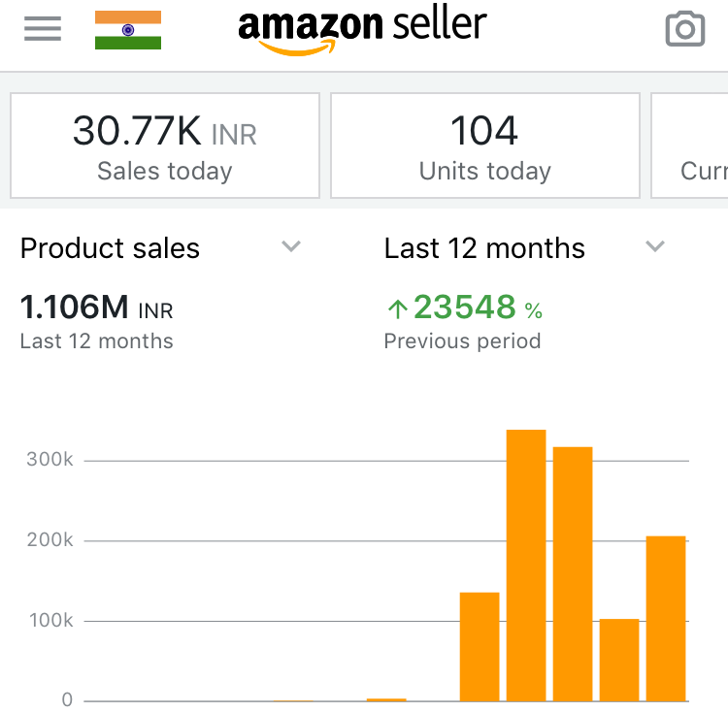Open the Sales today card
Screen dimensions: 728x712
(165, 146)
